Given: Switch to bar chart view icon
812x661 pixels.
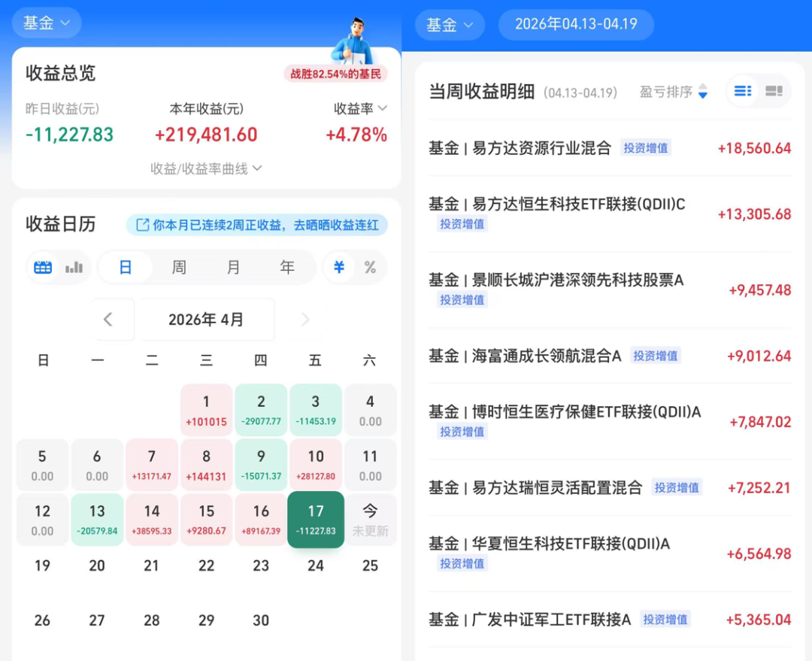Looking at the screenshot, I should coord(74,267).
